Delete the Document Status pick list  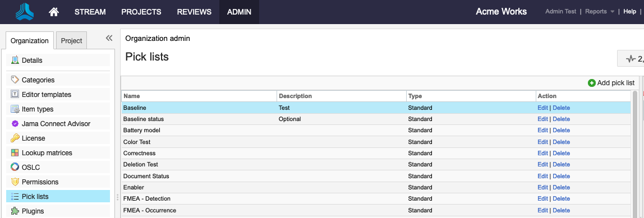point(561,176)
